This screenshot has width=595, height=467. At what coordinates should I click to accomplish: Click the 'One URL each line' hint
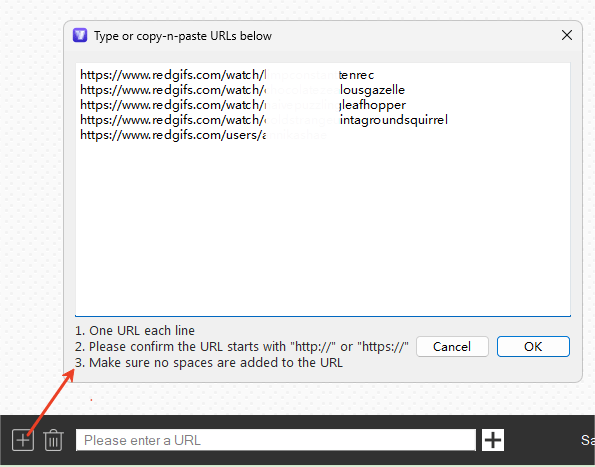[x=135, y=330]
